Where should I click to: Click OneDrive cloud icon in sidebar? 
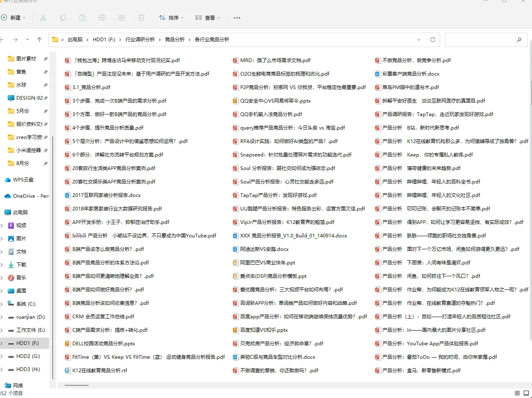click(x=8, y=196)
